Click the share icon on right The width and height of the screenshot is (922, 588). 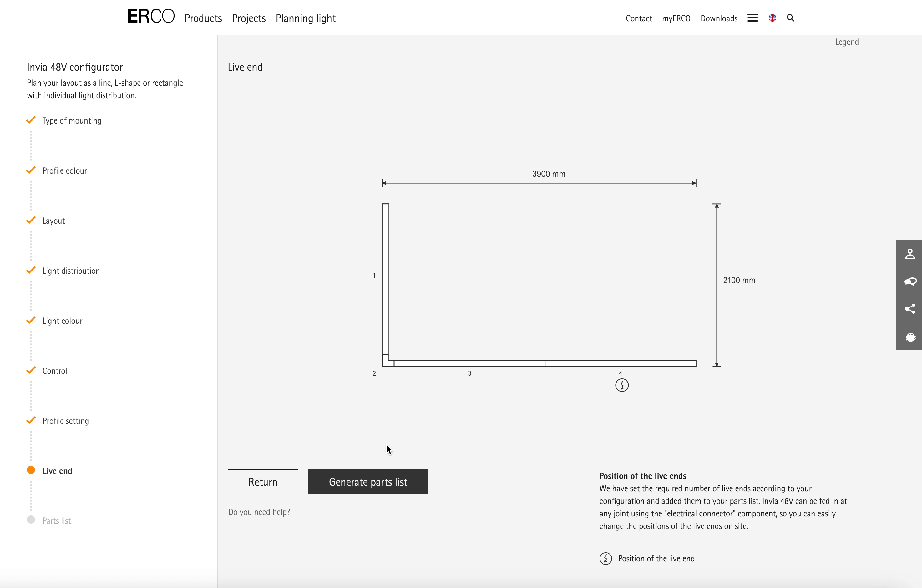tap(910, 309)
